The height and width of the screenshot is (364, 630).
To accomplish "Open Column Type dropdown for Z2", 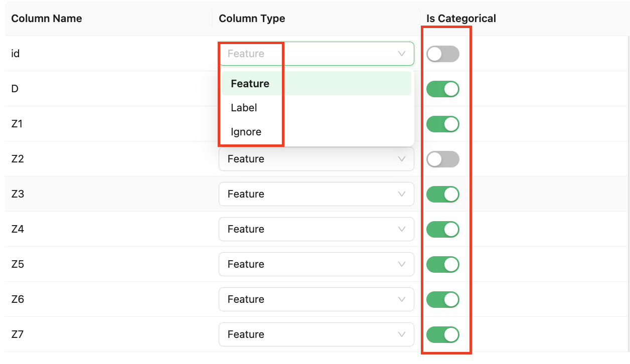I will (x=316, y=159).
